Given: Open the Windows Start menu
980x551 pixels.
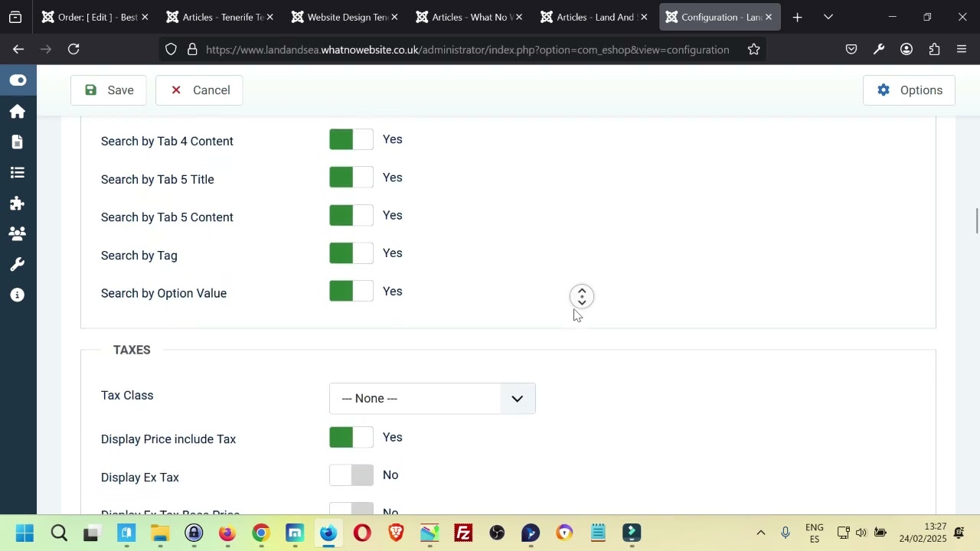Looking at the screenshot, I should pos(24,533).
